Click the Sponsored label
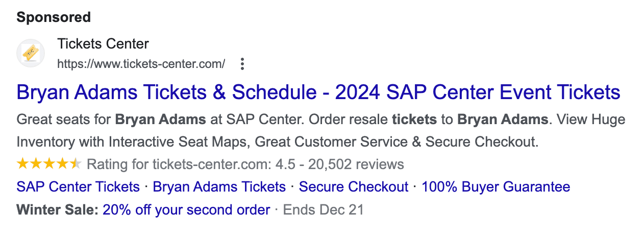The height and width of the screenshot is (236, 644). (x=54, y=17)
